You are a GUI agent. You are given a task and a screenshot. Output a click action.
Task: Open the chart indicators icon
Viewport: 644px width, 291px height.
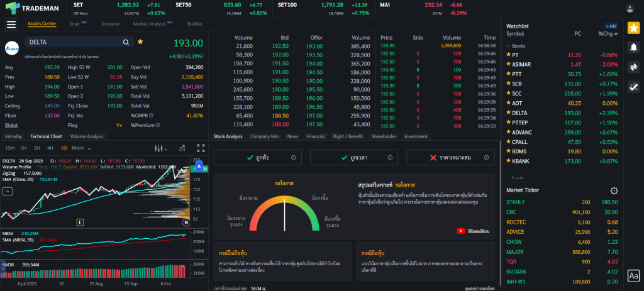click(x=182, y=148)
